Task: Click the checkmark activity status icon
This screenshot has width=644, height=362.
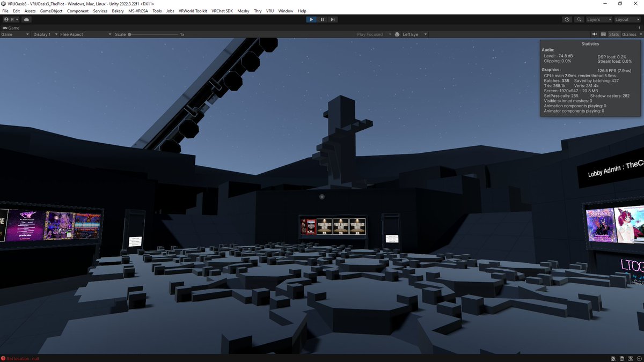Action: pos(639,358)
